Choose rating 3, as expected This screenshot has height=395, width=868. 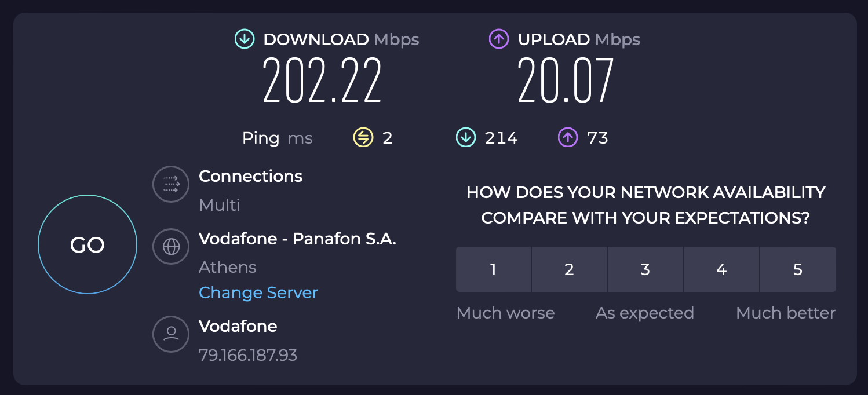coord(645,269)
